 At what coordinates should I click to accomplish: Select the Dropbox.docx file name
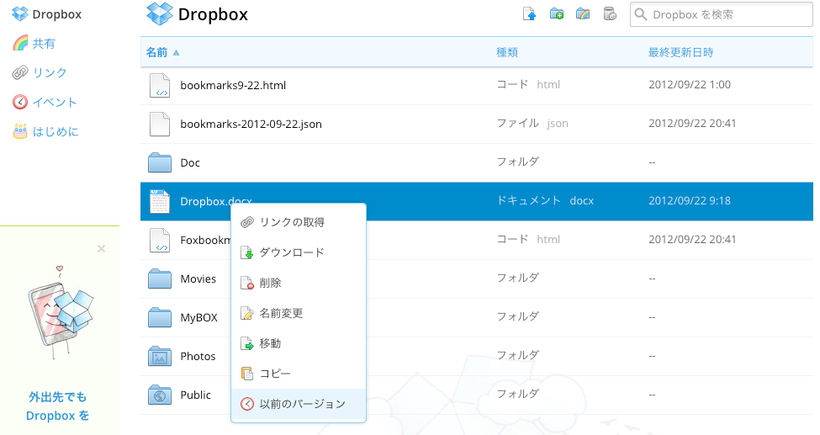216,201
